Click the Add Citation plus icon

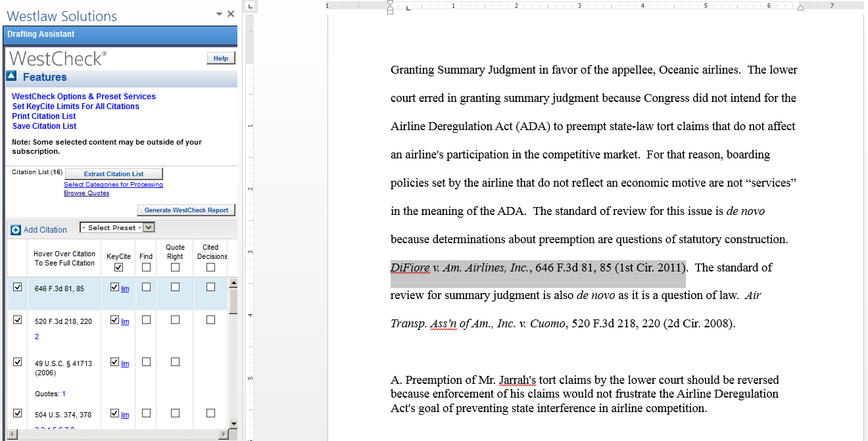pos(16,229)
